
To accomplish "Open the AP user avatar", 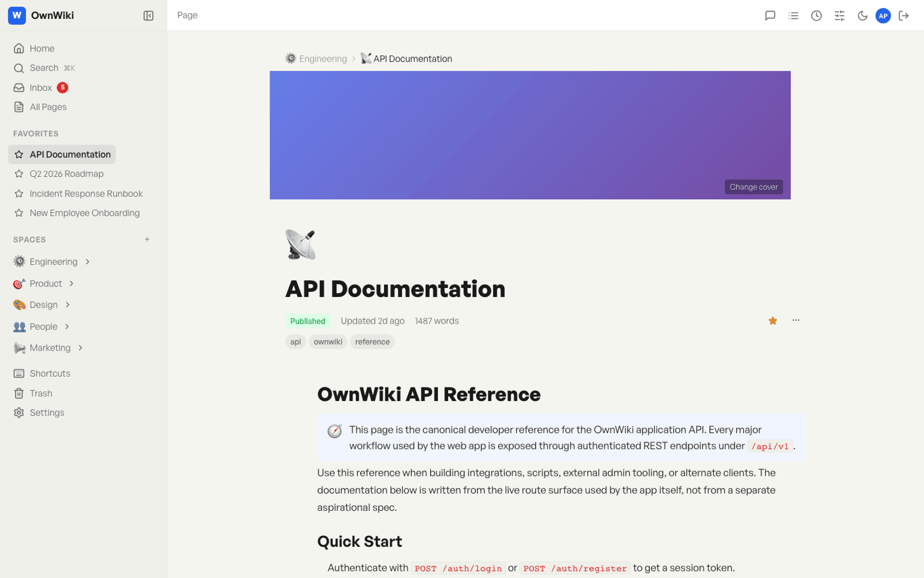I will pyautogui.click(x=883, y=16).
